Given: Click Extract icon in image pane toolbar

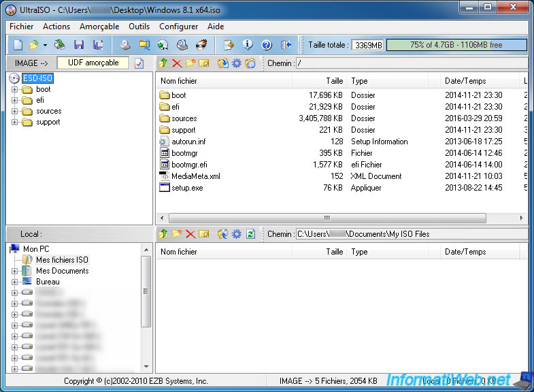Looking at the screenshot, I should (x=222, y=63).
